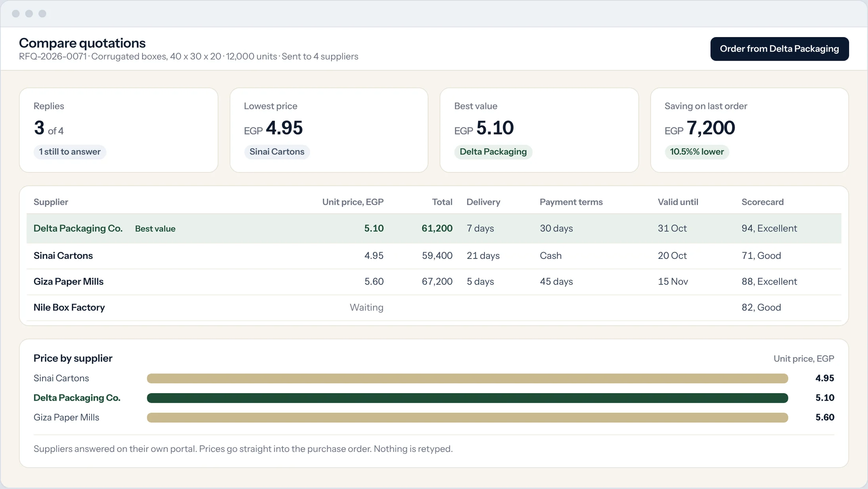Click the EGP 7,200 saving figure
The height and width of the screenshot is (489, 868).
[x=700, y=128]
